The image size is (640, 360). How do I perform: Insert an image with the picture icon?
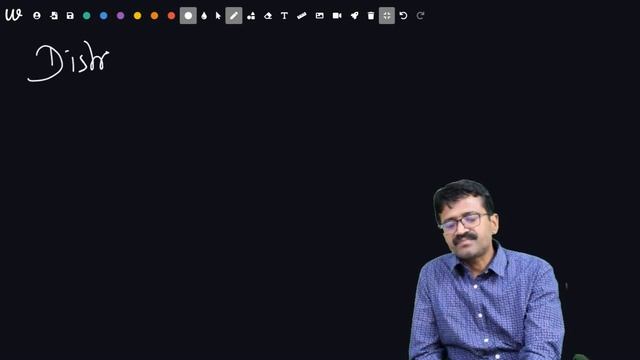pyautogui.click(x=320, y=16)
